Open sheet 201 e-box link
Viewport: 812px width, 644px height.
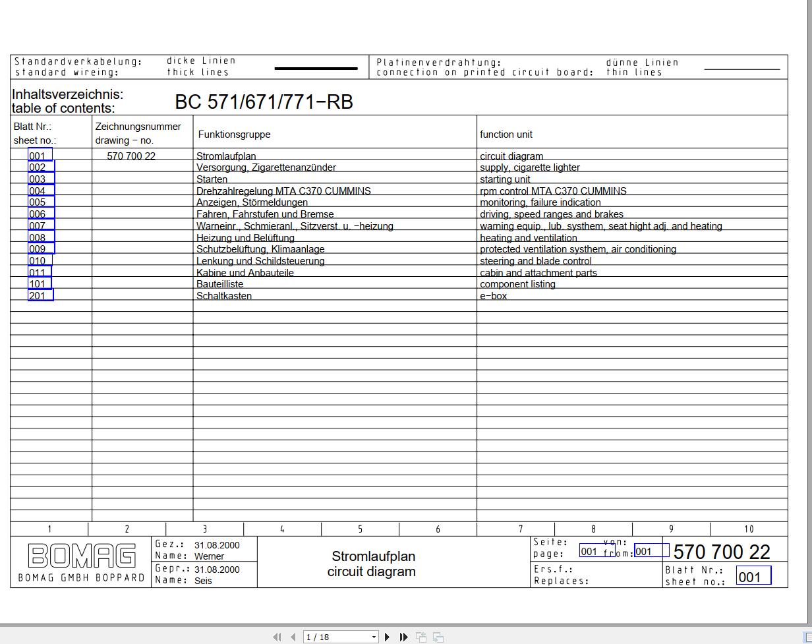point(40,295)
